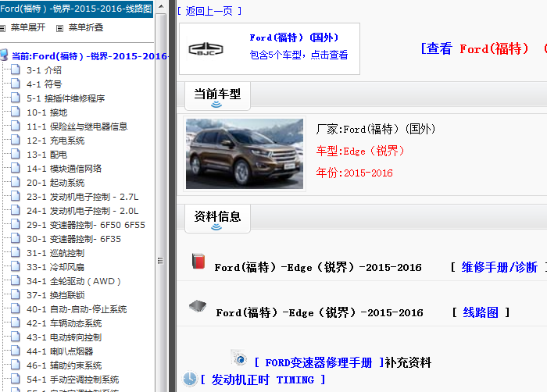547x392 pixels.
Task: Open 查看 Ford(福特) red header link
Action: [484, 49]
